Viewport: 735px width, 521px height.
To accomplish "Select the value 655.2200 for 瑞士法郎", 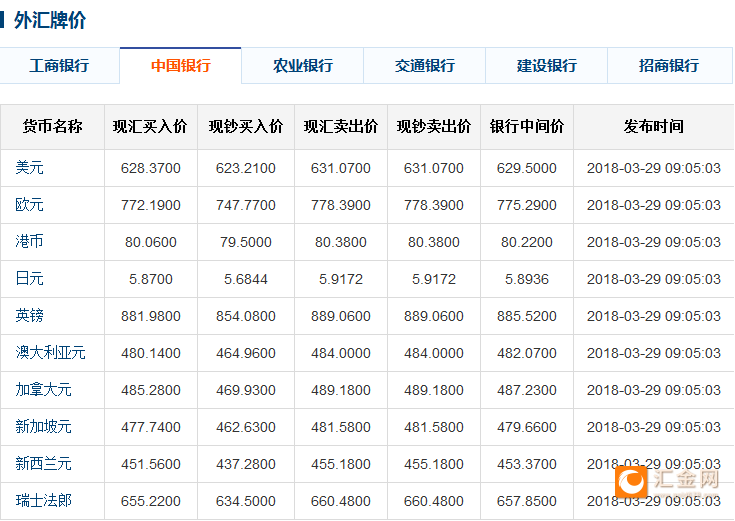I will point(150,502).
